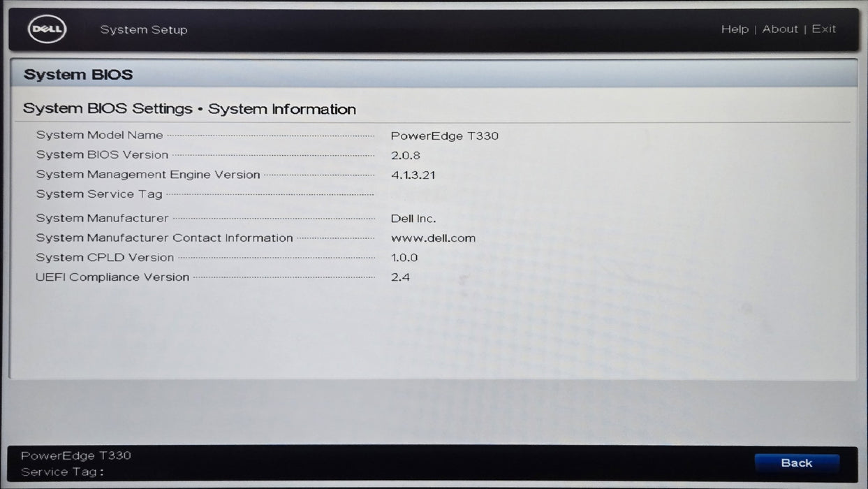Click the Service Tag text in status bar
The image size is (868, 489).
(x=62, y=472)
